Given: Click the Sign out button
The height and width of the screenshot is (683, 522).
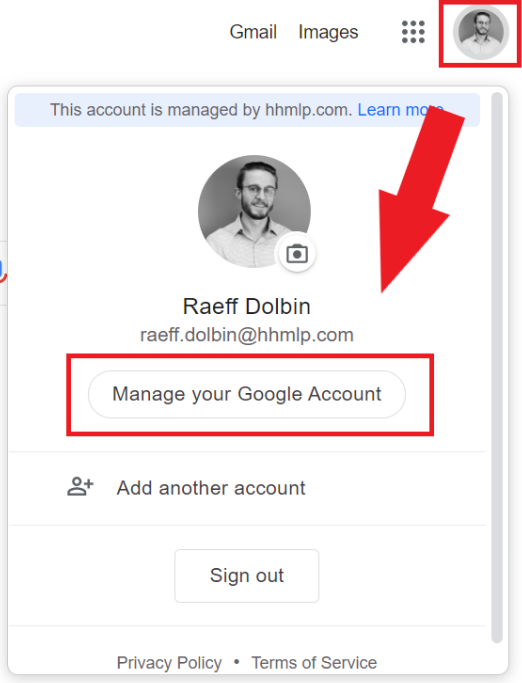Looking at the screenshot, I should [x=247, y=576].
